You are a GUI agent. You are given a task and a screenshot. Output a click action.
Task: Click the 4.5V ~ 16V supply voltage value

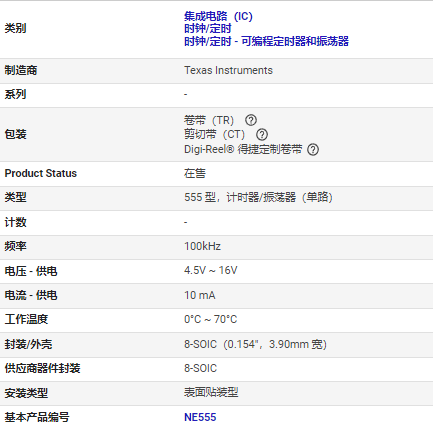tap(211, 270)
